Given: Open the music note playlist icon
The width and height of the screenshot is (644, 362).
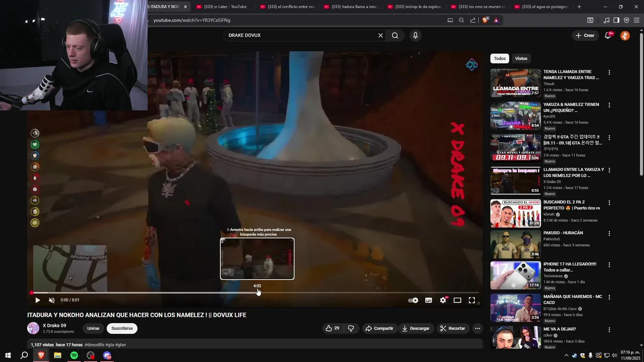Looking at the screenshot, I should [606, 20].
